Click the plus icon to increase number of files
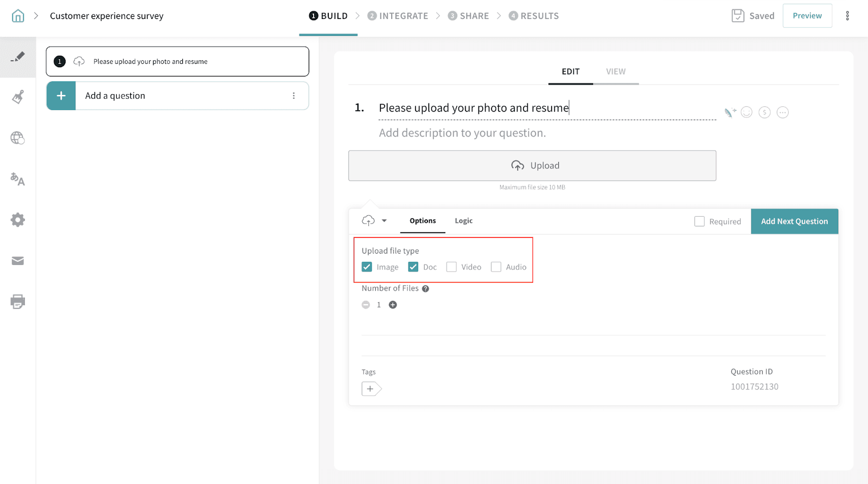Screen dimensions: 868x484 coord(393,305)
